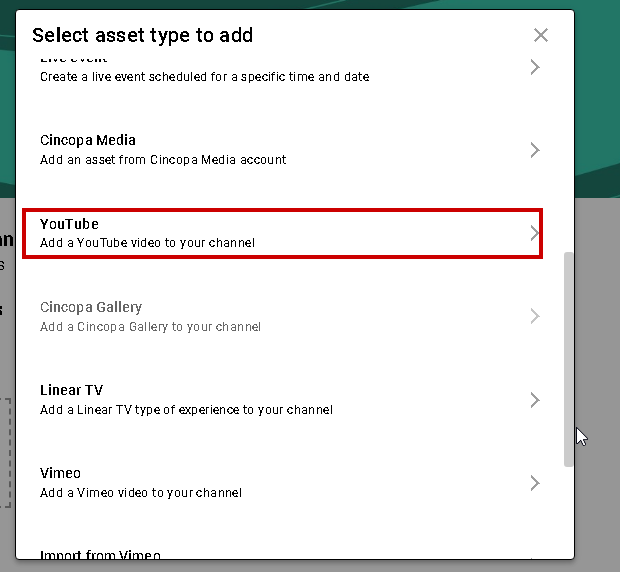Select Import from Vimeo option

(100, 554)
